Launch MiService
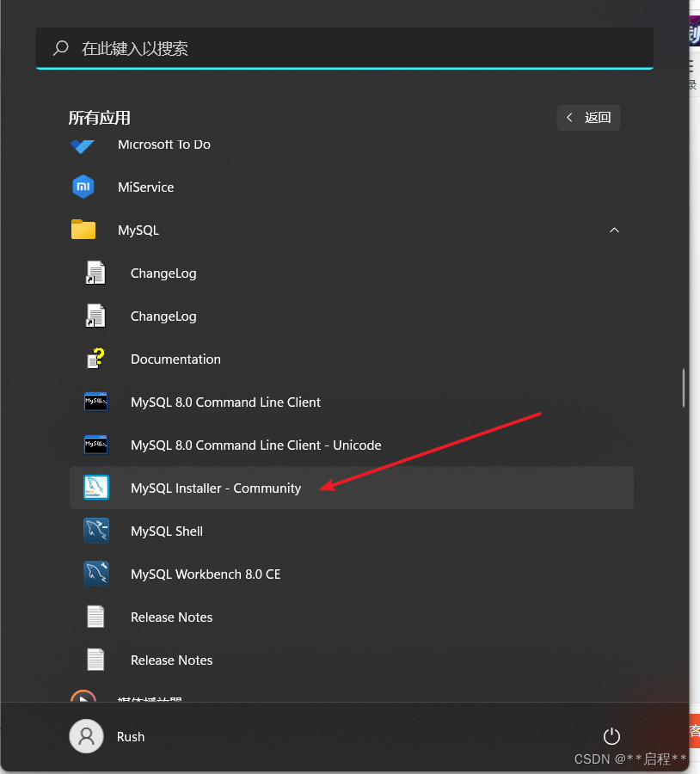The width and height of the screenshot is (700, 774). [x=145, y=187]
